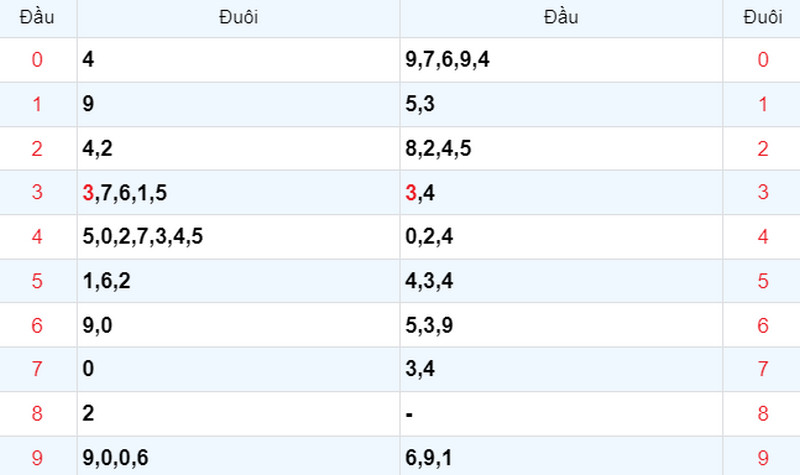
Task: Click the right Đầu column header
Action: coord(561,17)
